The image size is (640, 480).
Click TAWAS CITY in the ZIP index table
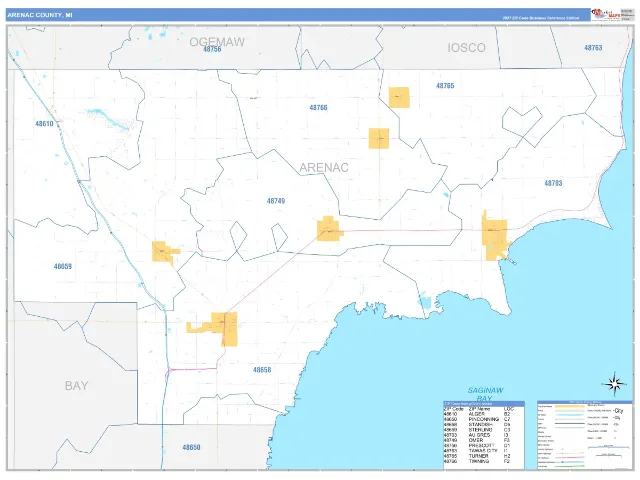tap(483, 451)
